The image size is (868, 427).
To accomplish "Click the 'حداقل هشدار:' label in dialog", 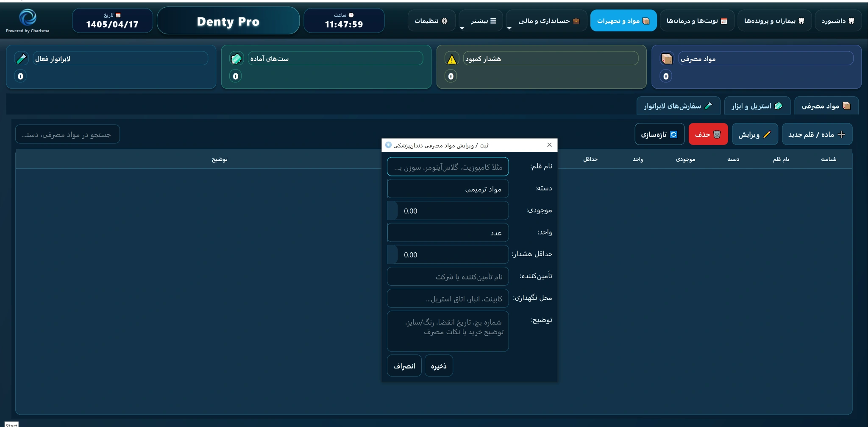I will [532, 254].
